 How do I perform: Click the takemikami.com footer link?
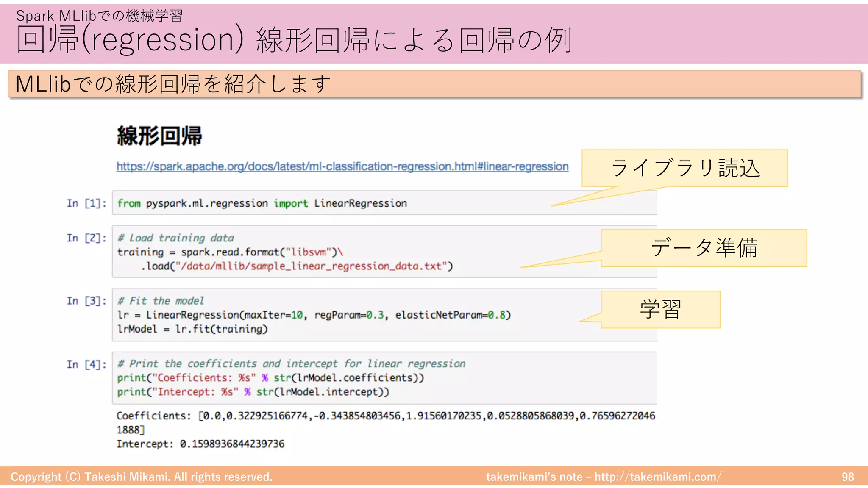pyautogui.click(x=658, y=477)
